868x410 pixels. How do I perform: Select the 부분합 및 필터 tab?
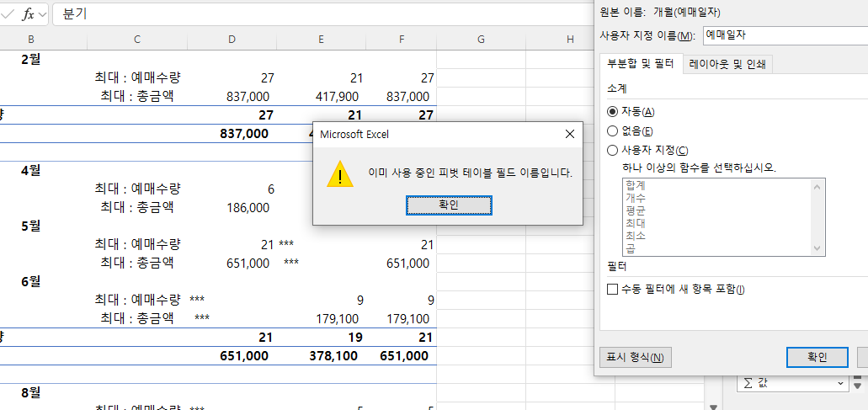pos(639,64)
